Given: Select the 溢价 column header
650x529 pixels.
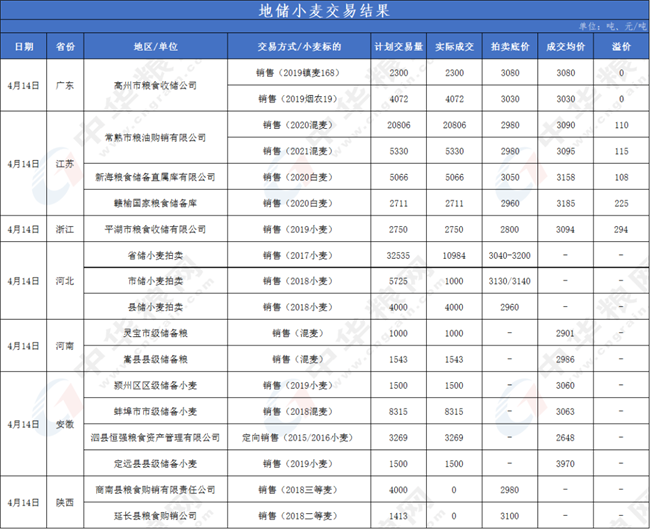Looking at the screenshot, I should (x=621, y=47).
